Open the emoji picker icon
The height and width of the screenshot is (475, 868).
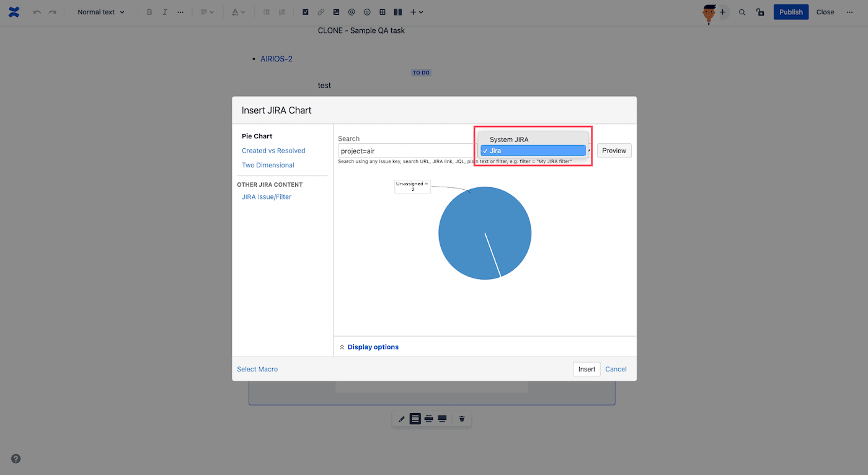tap(366, 12)
